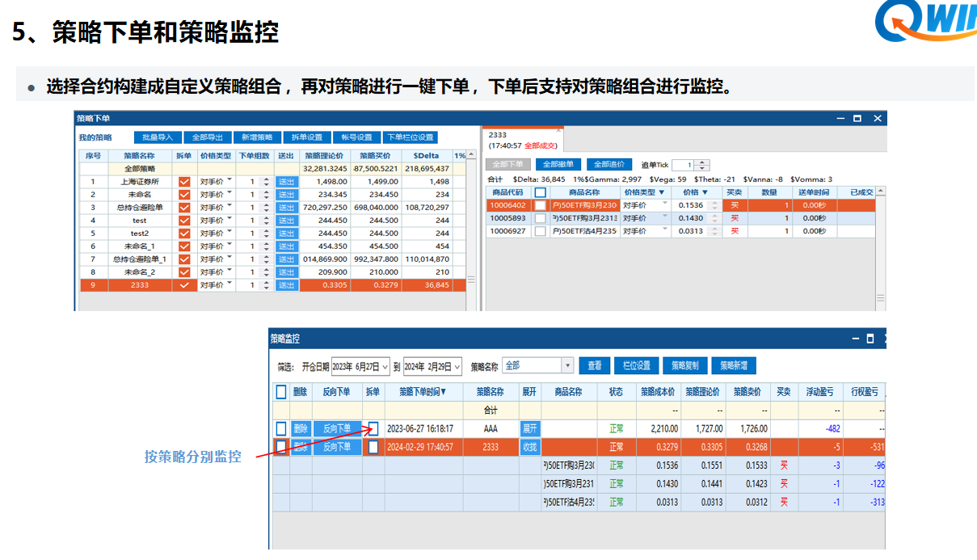Click the 查看 query button
Screen dimensions: 977x560
pyautogui.click(x=596, y=365)
